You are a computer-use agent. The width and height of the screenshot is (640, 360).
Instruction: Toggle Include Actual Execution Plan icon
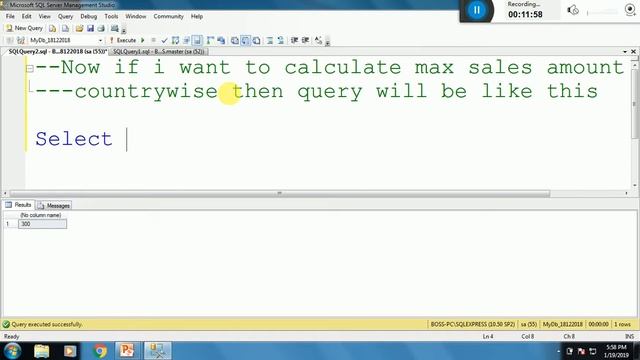coord(210,40)
